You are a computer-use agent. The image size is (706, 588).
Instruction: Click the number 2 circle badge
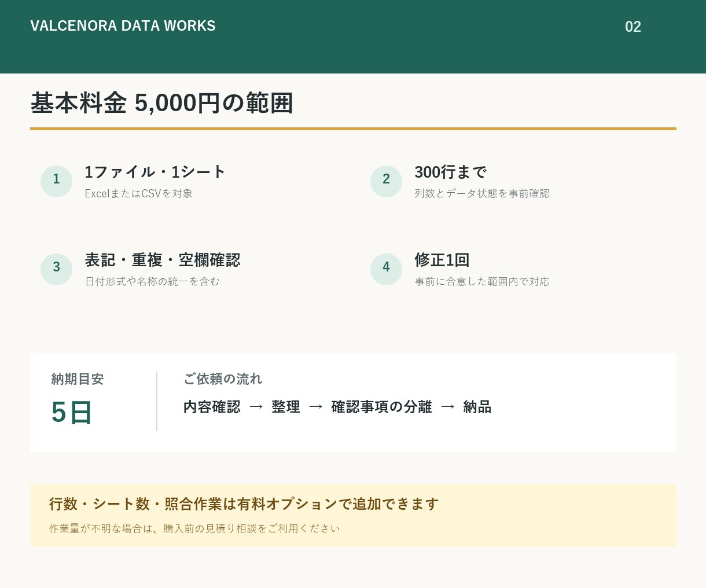tap(386, 181)
